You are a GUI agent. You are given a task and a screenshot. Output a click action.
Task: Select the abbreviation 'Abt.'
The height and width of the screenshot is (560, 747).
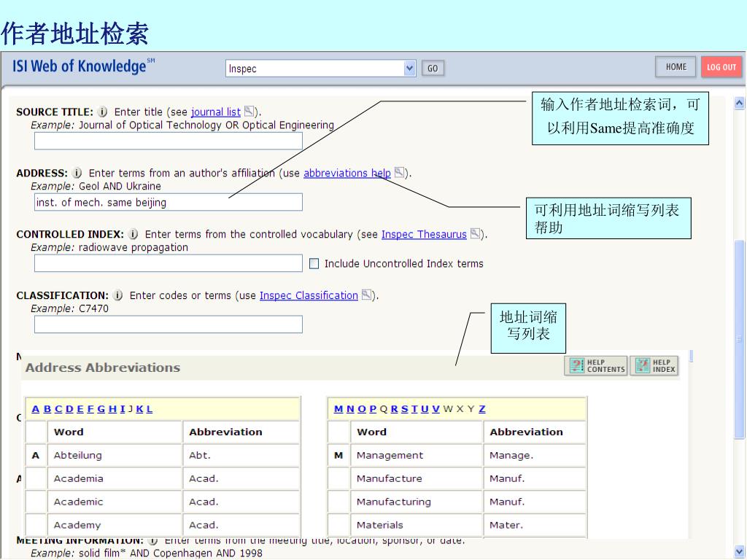200,456
